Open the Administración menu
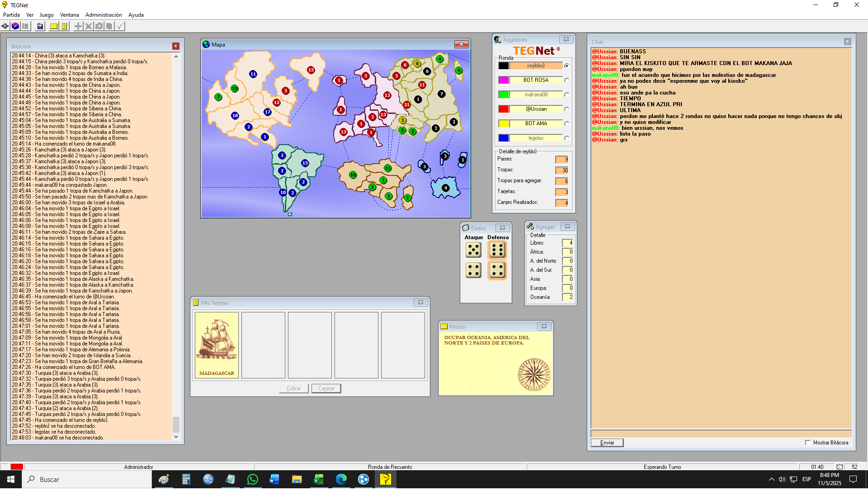868x491 pixels. point(104,15)
